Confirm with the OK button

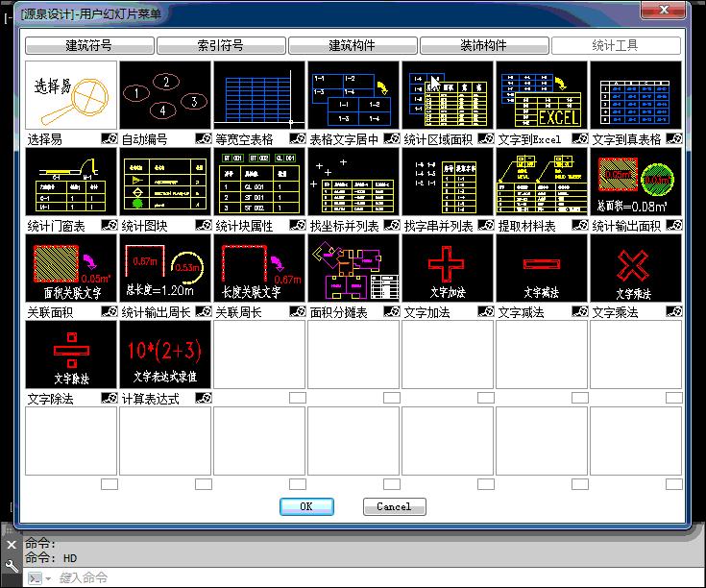pyautogui.click(x=306, y=506)
